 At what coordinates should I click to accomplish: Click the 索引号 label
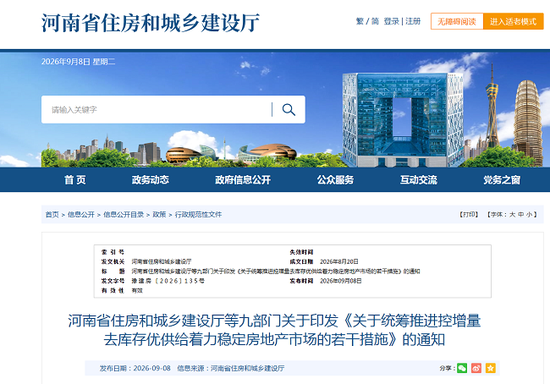point(113,252)
